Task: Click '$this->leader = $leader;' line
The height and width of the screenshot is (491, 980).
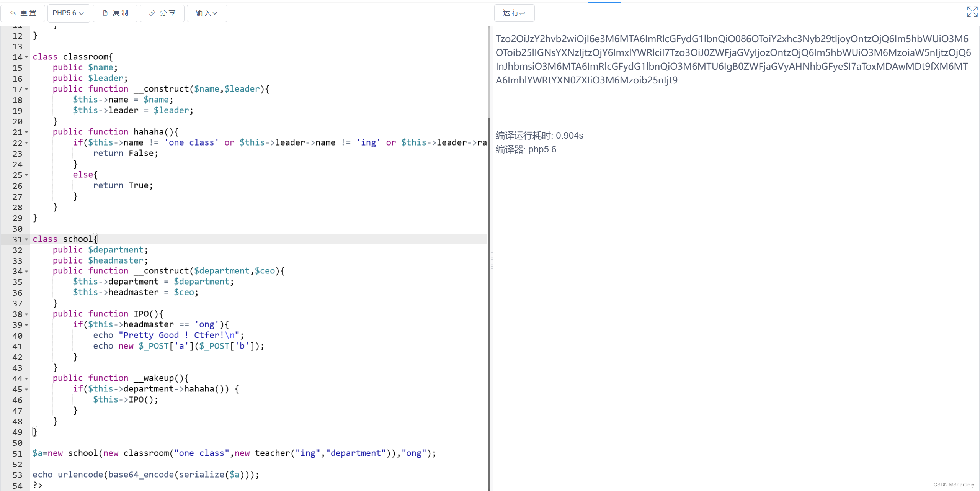Action: (x=133, y=110)
